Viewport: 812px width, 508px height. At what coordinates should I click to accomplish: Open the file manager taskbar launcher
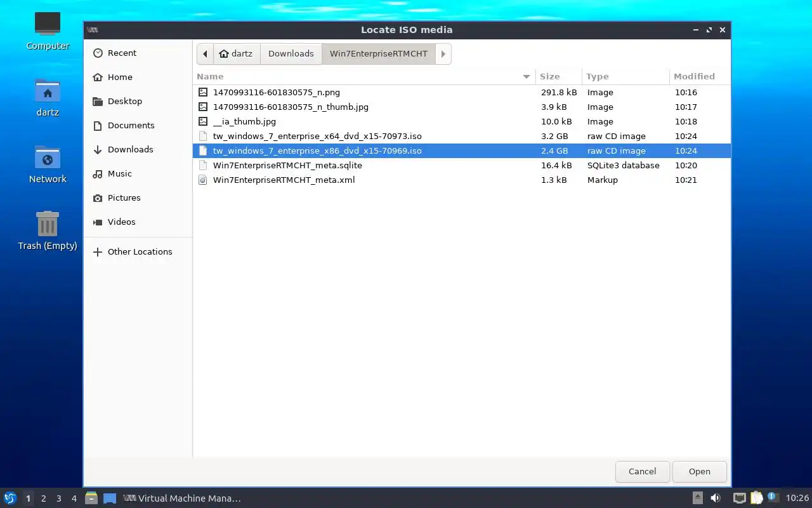click(x=91, y=498)
